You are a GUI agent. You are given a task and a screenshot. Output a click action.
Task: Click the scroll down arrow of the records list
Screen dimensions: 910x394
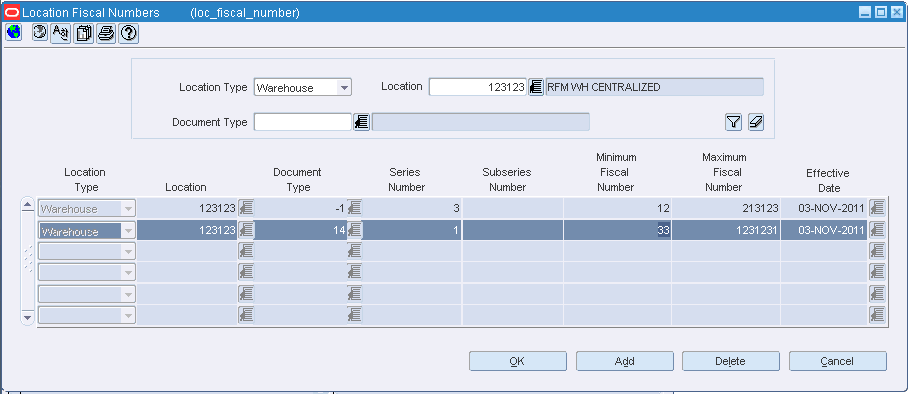coord(28,318)
